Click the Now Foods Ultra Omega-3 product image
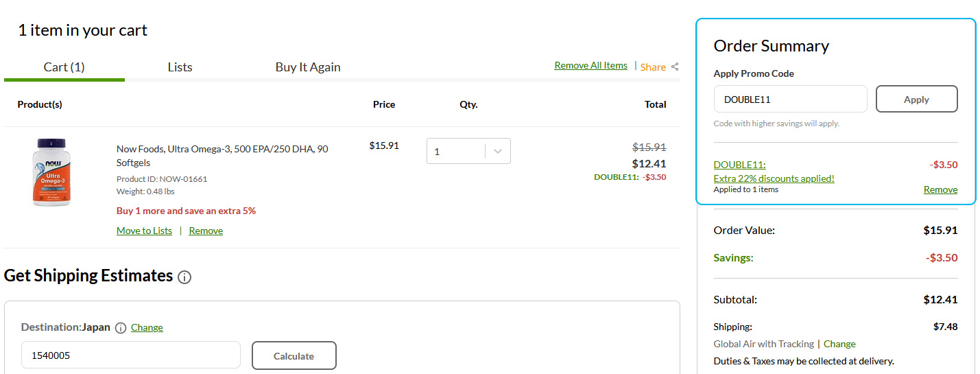980x374 pixels. 51,172
